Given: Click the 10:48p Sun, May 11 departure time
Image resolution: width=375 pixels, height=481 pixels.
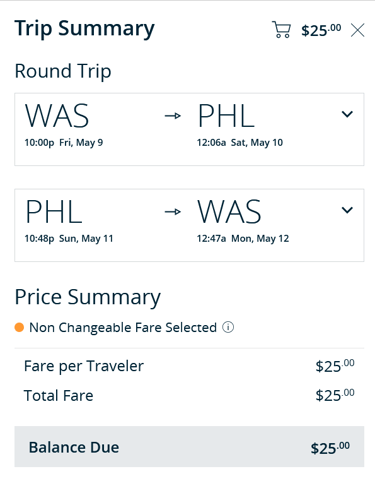Looking at the screenshot, I should 69,239.
